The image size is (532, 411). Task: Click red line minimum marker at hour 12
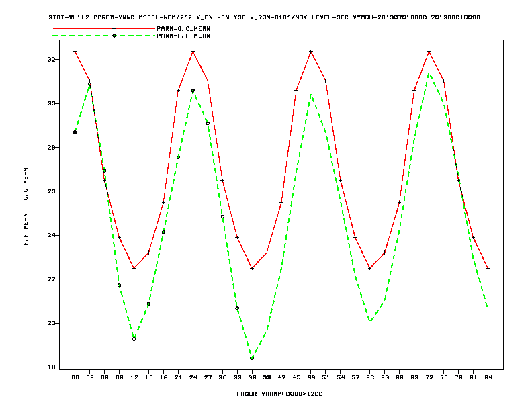[134, 268]
